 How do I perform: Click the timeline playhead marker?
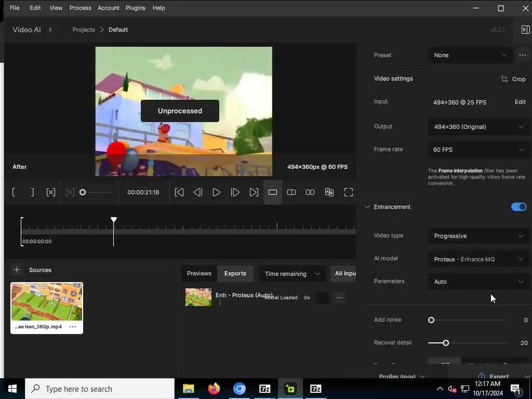[114, 220]
